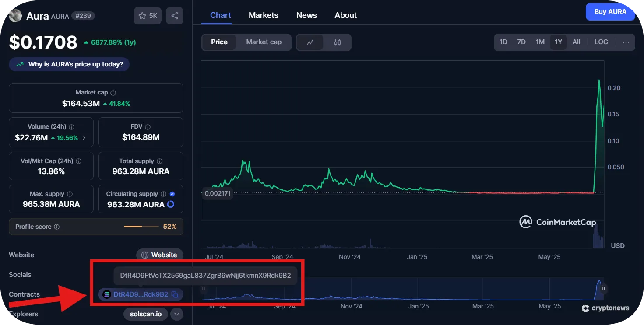
Task: Toggle the LOG scale option
Action: point(601,42)
